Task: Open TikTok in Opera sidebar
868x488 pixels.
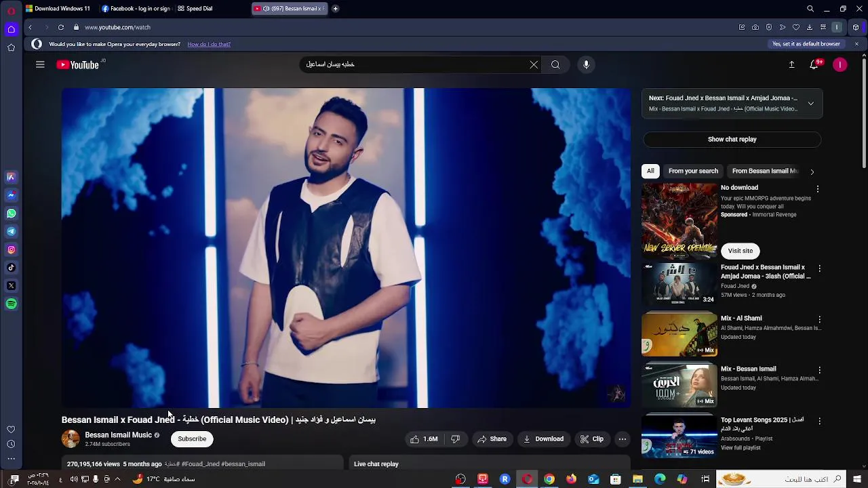Action: click(11, 268)
